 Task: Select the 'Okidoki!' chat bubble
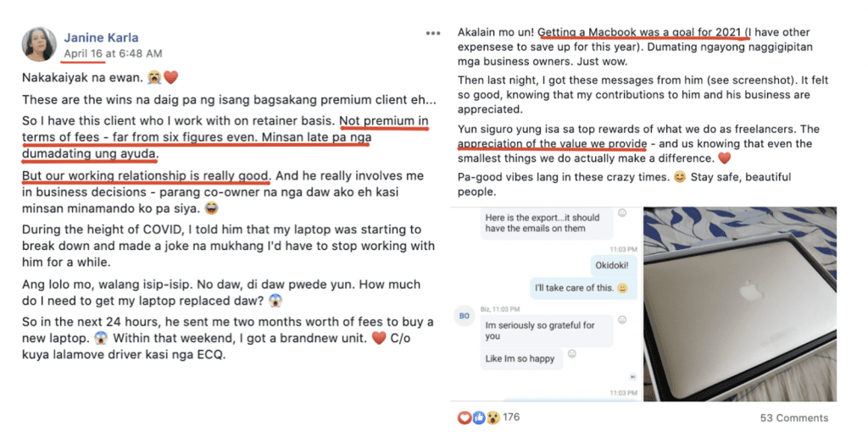click(614, 265)
